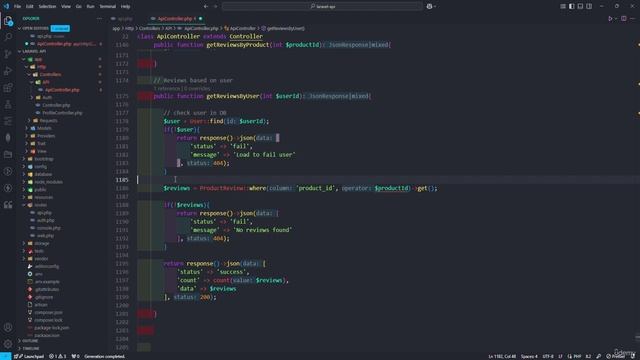Click the unsaved badge in Open Editors
This screenshot has height=360, width=640.
[60, 29]
